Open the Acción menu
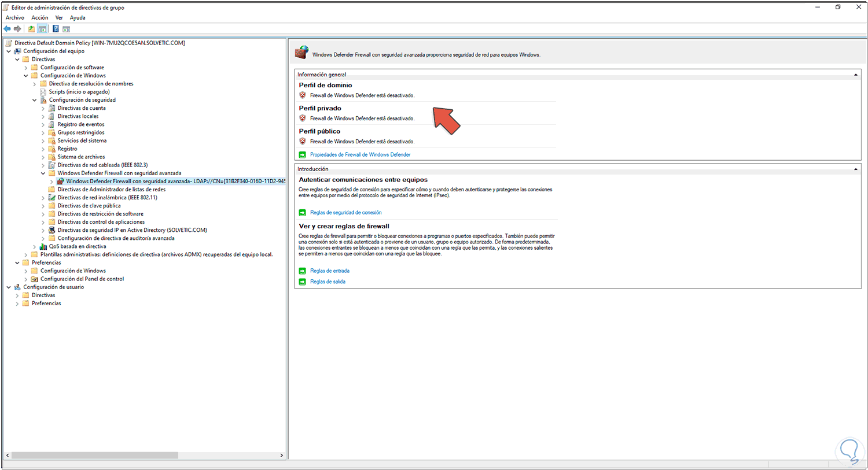868x470 pixels. [40, 18]
